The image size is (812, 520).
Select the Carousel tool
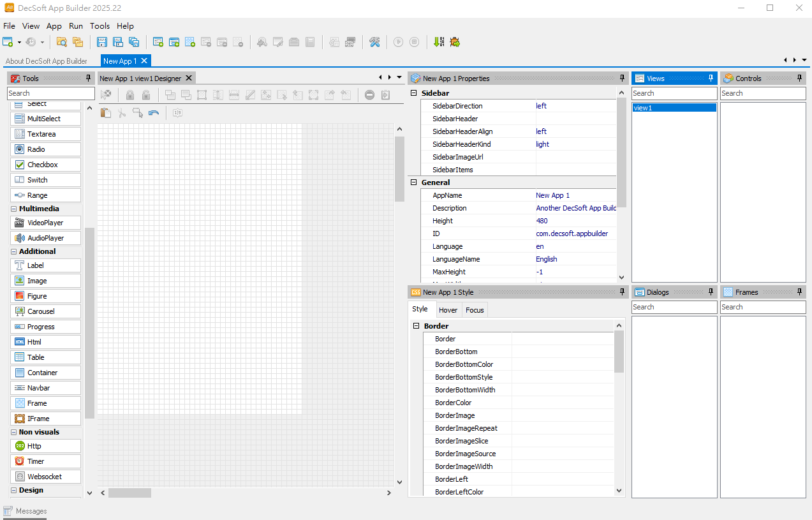point(46,311)
